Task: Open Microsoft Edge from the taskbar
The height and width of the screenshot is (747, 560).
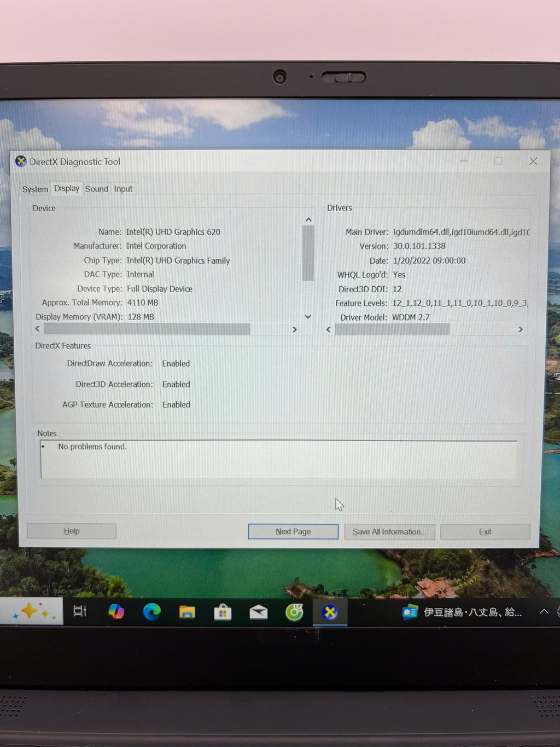Action: (151, 611)
